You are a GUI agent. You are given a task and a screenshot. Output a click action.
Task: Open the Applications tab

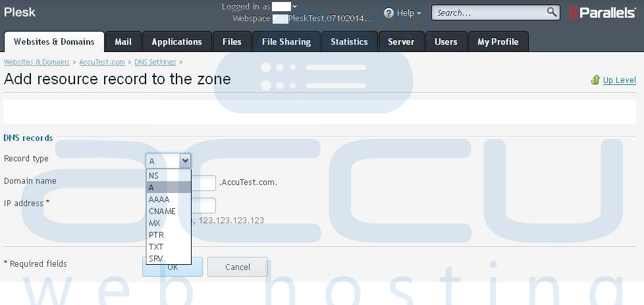point(177,42)
